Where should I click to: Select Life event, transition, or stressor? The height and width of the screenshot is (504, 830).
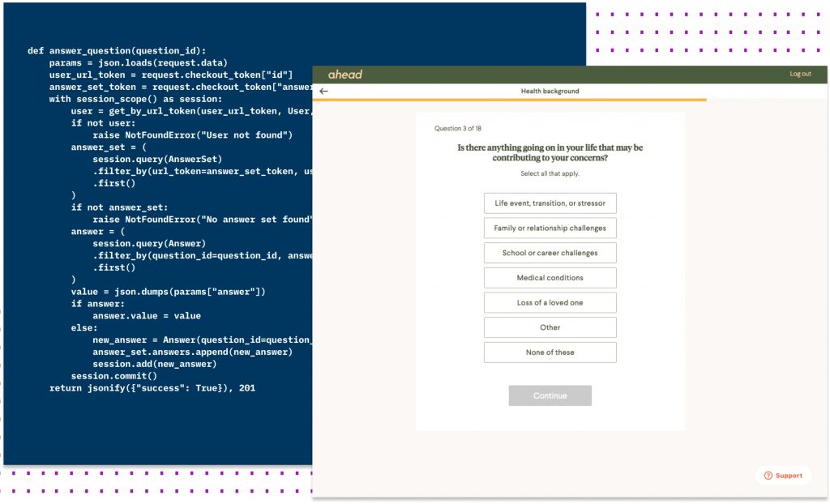pyautogui.click(x=550, y=203)
